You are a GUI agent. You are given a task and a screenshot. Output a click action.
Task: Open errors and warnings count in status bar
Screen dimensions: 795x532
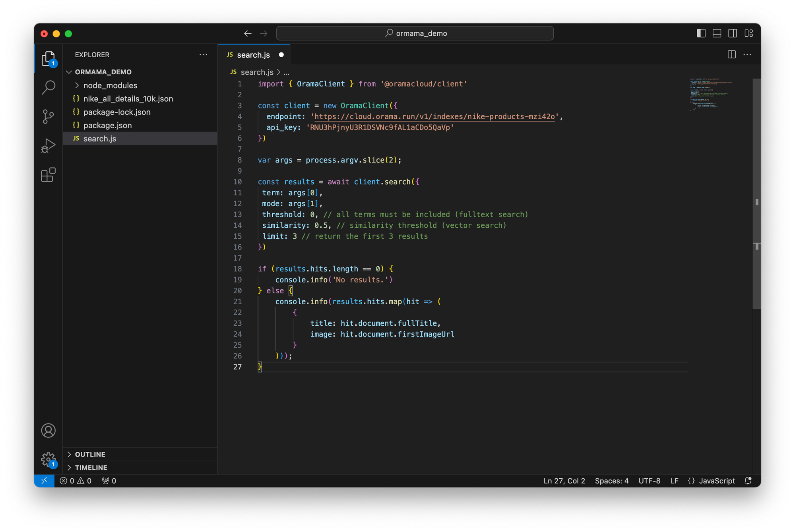click(76, 481)
